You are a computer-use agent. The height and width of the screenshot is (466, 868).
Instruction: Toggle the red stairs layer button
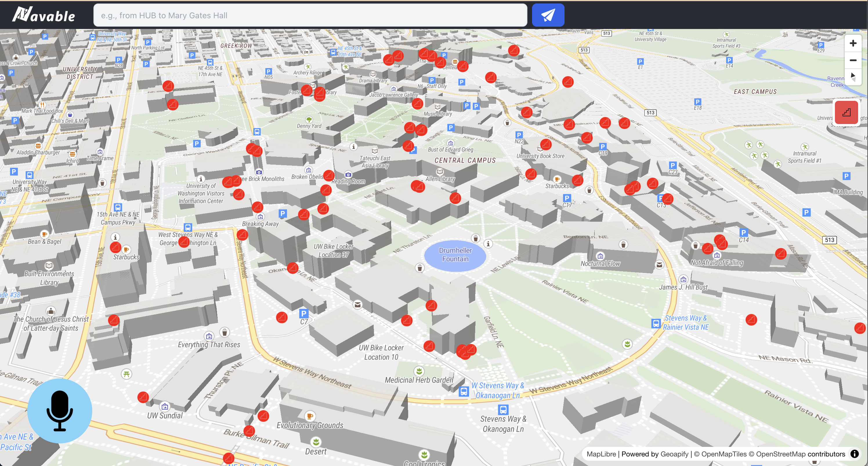coord(846,112)
